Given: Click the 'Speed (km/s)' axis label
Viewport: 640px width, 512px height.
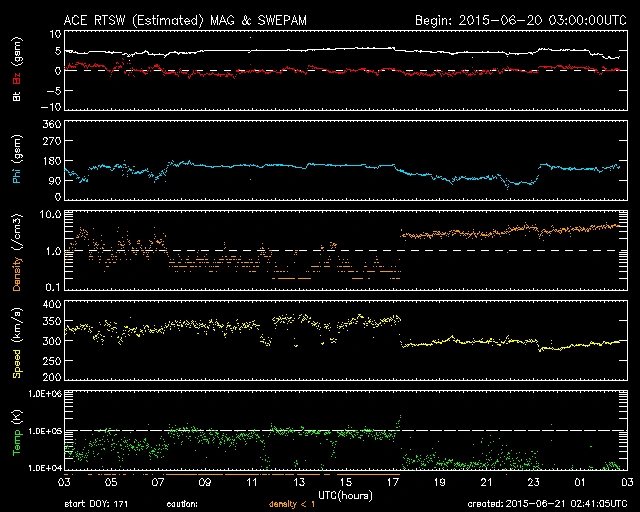Looking at the screenshot, I should [x=17, y=343].
